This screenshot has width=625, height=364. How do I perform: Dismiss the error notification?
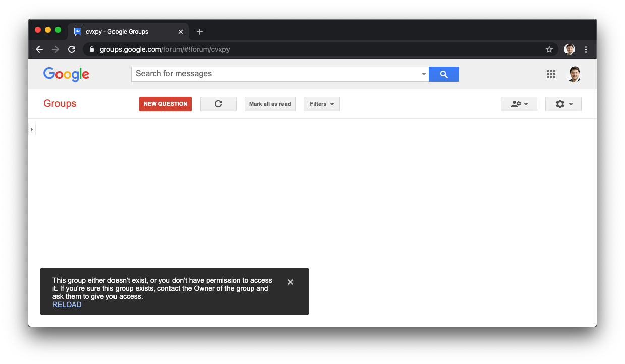[x=290, y=282]
